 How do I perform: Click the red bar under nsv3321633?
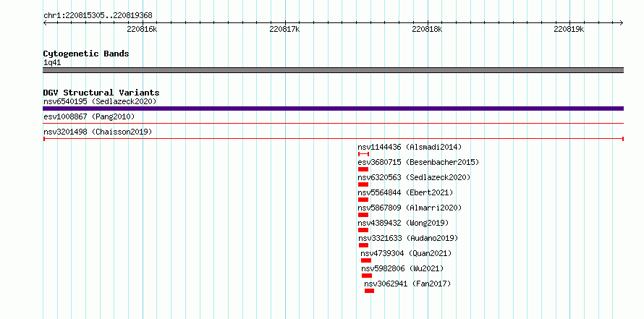point(363,245)
